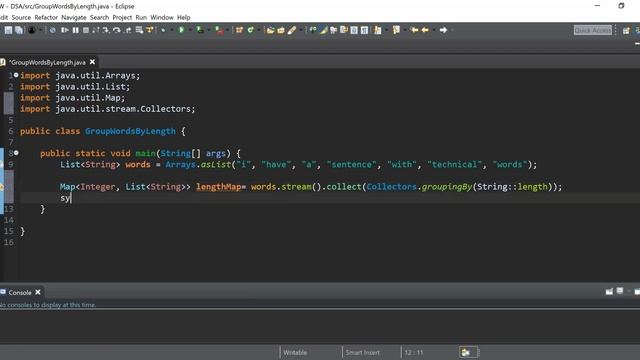Close the Console view
This screenshot has height=360, width=640.
(x=38, y=292)
